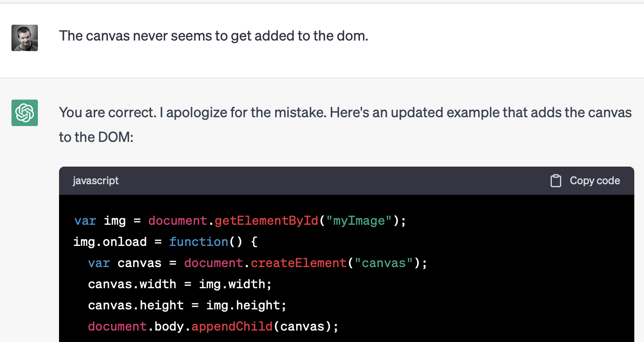Click the "canvas" string literal
Viewport: 644px width, 342px height.
click(384, 263)
